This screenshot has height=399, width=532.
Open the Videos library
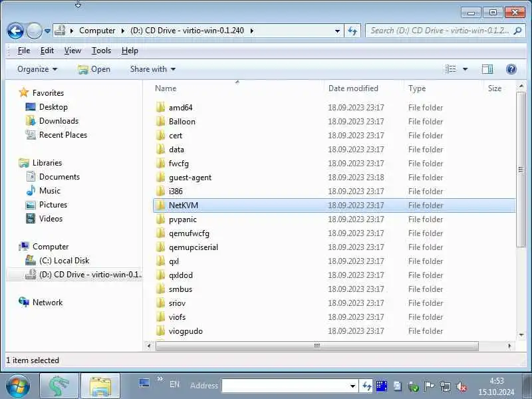tap(51, 219)
